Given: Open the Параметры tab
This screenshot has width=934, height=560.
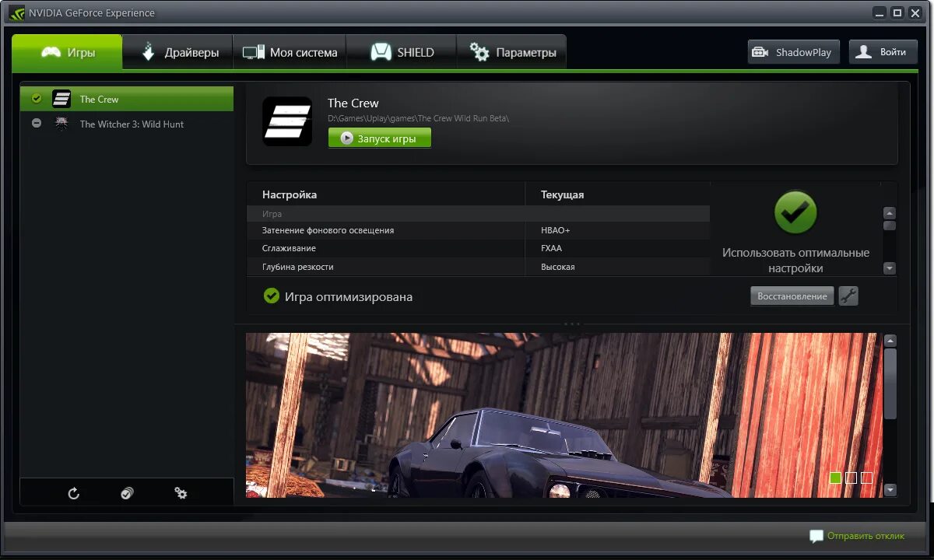Looking at the screenshot, I should 511,52.
